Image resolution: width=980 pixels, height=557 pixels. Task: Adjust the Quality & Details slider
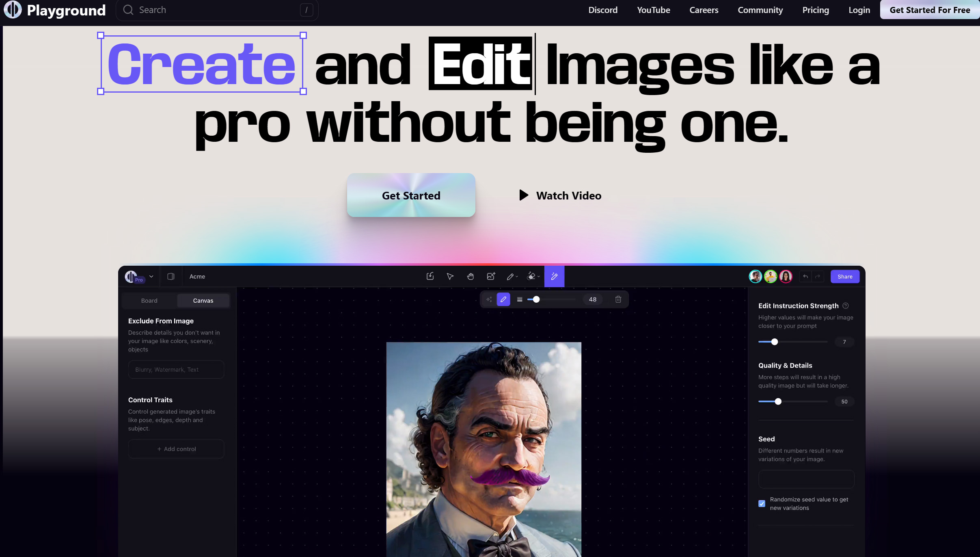tap(778, 401)
